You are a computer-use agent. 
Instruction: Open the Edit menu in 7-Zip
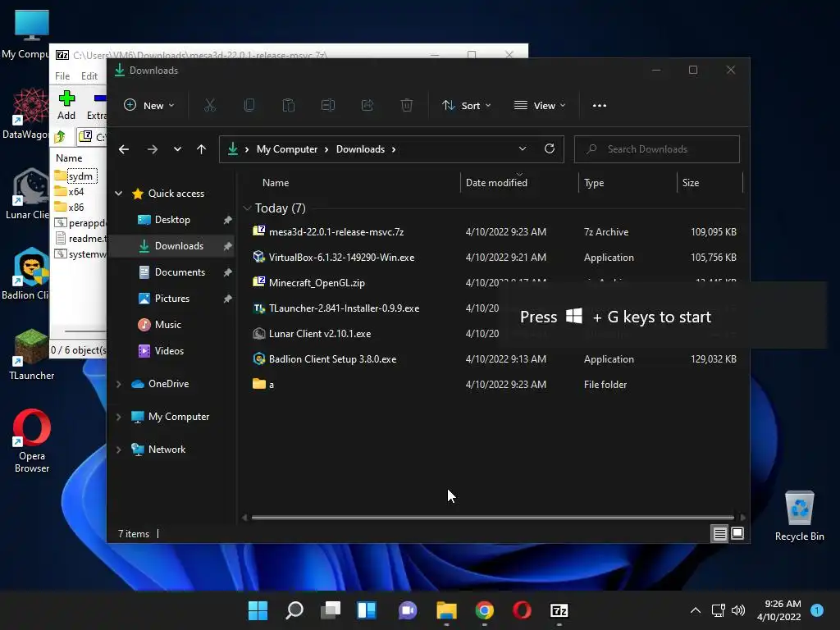pos(89,76)
